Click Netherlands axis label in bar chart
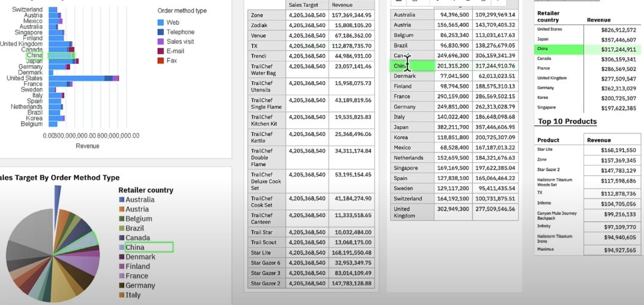This screenshot has width=644, height=305. pos(26,106)
